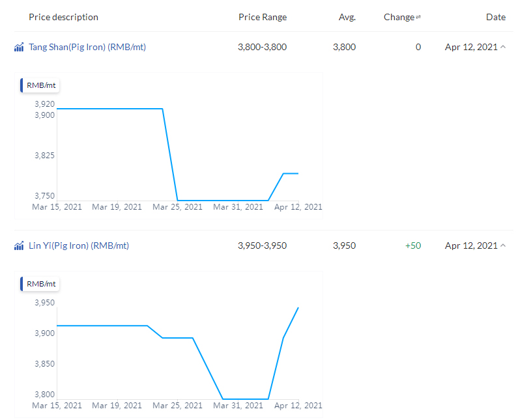The width and height of the screenshot is (531, 420).
Task: Click the Date column header
Action: pyautogui.click(x=495, y=17)
